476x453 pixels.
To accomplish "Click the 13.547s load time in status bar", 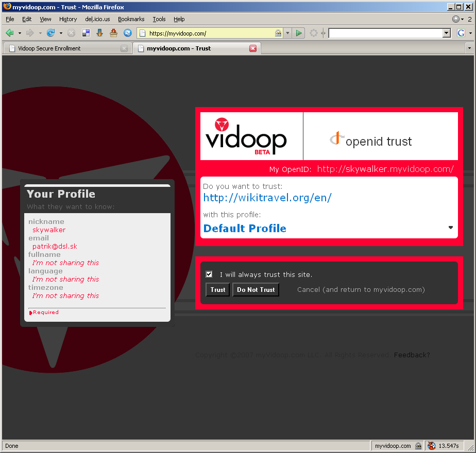I will [448, 446].
